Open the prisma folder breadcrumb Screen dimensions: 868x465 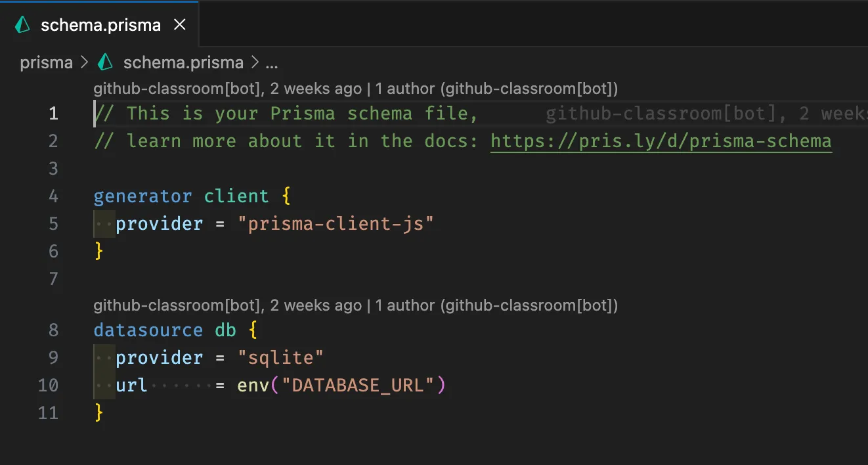[46, 63]
